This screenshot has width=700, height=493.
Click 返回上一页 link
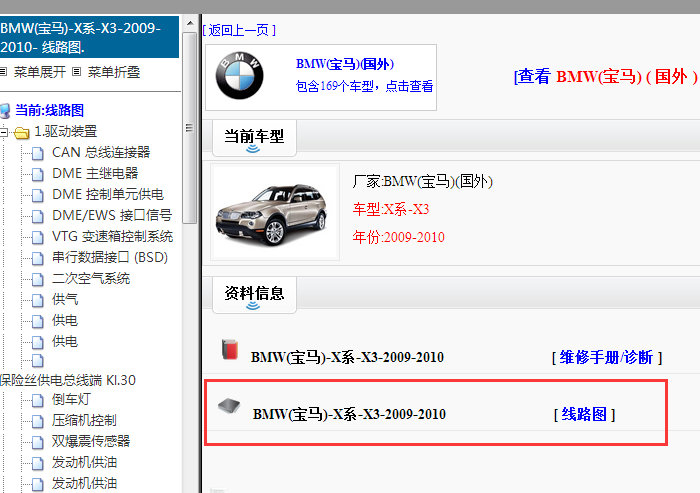point(239,30)
